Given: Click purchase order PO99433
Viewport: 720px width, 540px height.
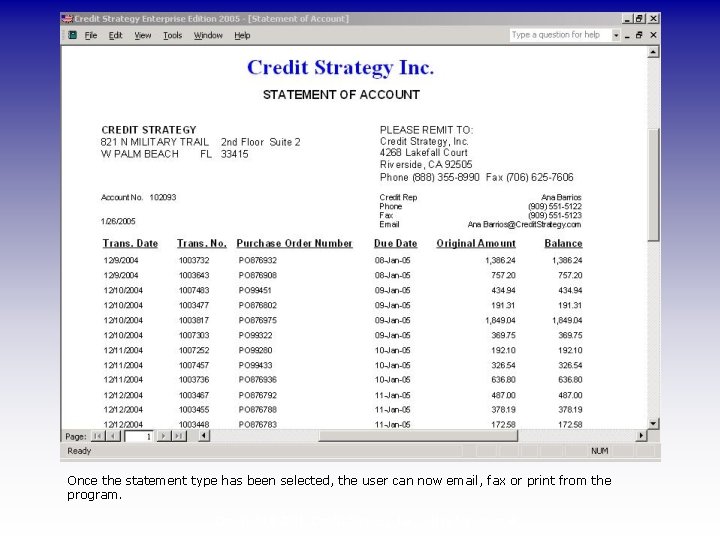Looking at the screenshot, I should pyautogui.click(x=255, y=366).
